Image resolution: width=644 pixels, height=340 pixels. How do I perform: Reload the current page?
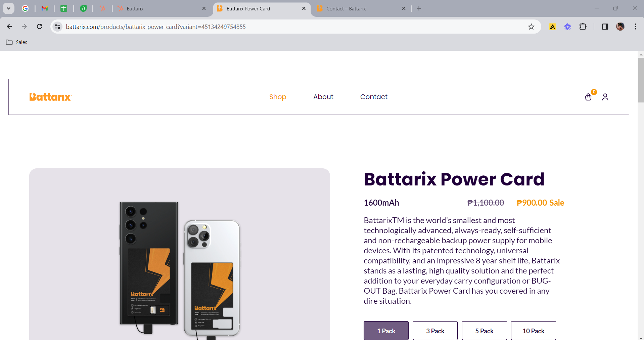tap(39, 27)
